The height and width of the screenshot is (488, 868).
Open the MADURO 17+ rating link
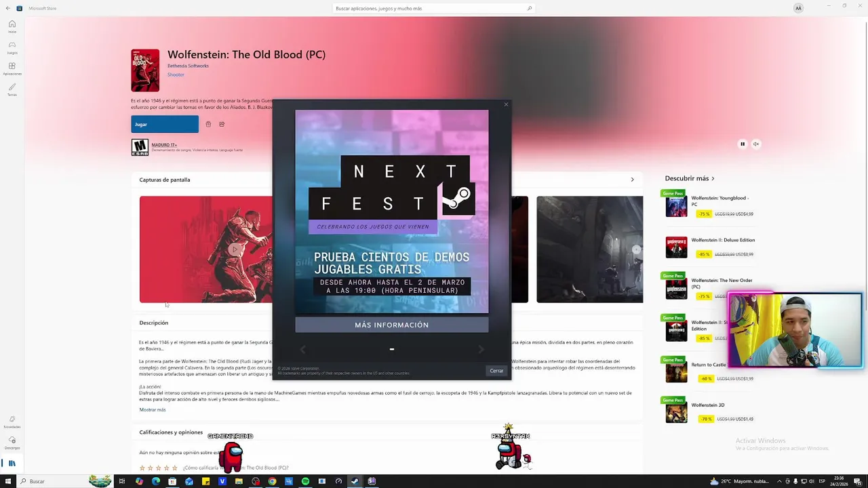click(x=164, y=144)
